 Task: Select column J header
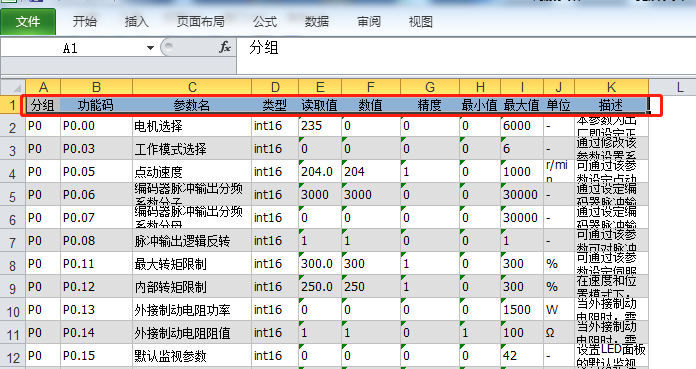[x=559, y=87]
